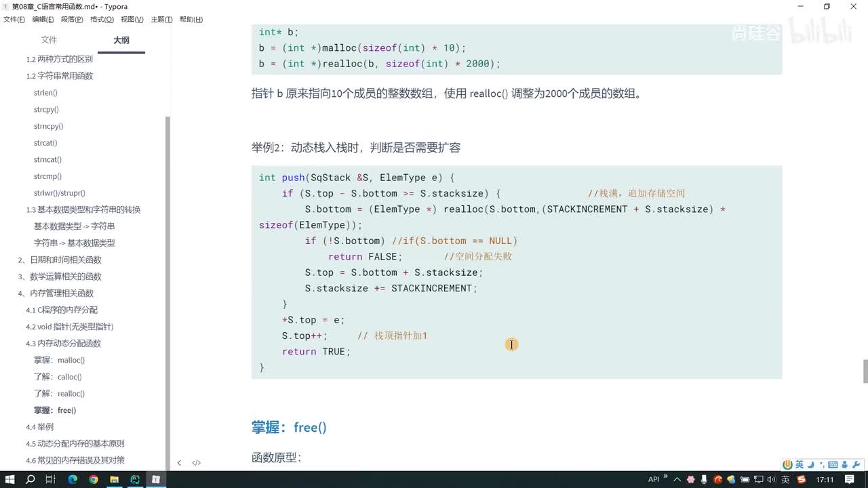This screenshot has width=868, height=488.
Task: Go to 2、日期和时间相关函数 in outline
Action: point(60,260)
